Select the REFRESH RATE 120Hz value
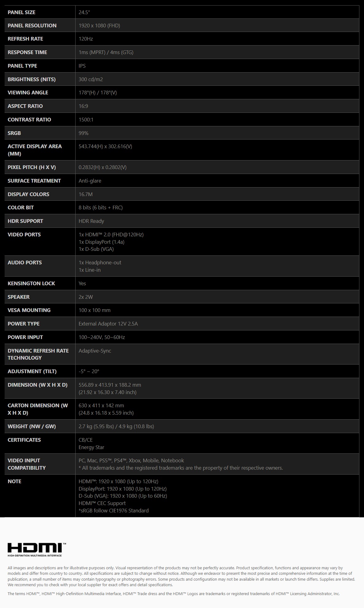The width and height of the screenshot is (364, 608). pyautogui.click(x=86, y=39)
